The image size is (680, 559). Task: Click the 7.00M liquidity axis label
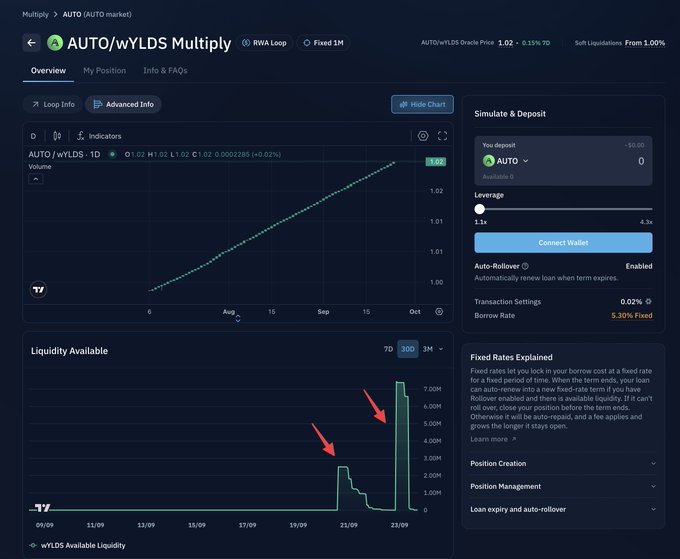pos(432,389)
